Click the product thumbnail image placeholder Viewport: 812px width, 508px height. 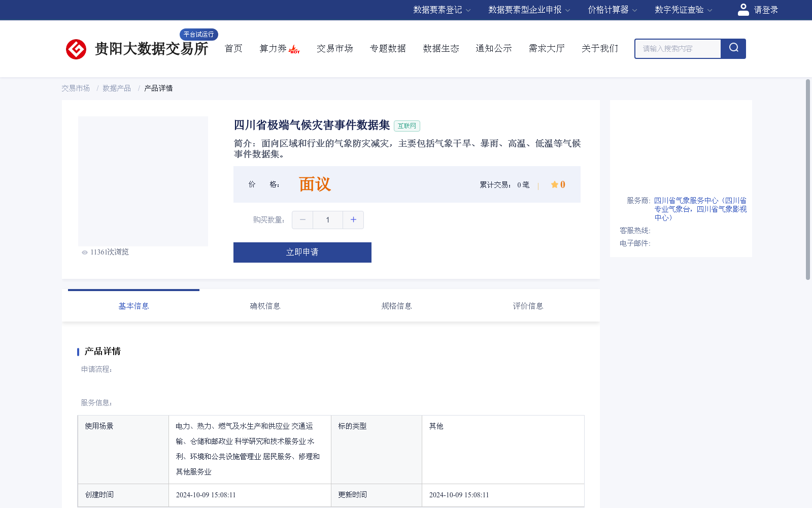143,181
